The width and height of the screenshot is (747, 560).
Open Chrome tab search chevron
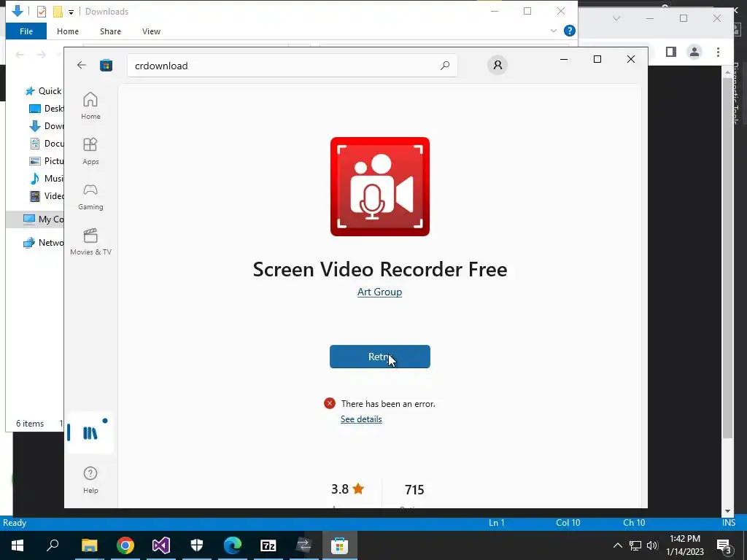click(x=616, y=18)
